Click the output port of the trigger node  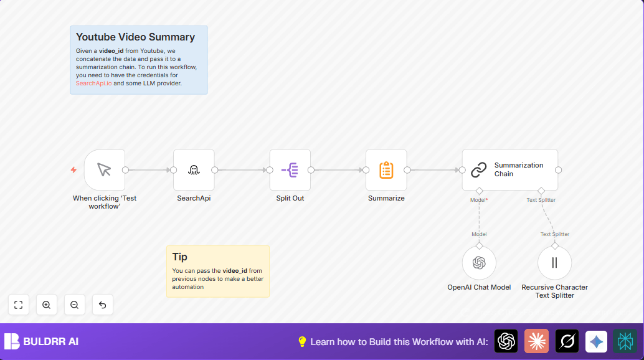pos(125,170)
